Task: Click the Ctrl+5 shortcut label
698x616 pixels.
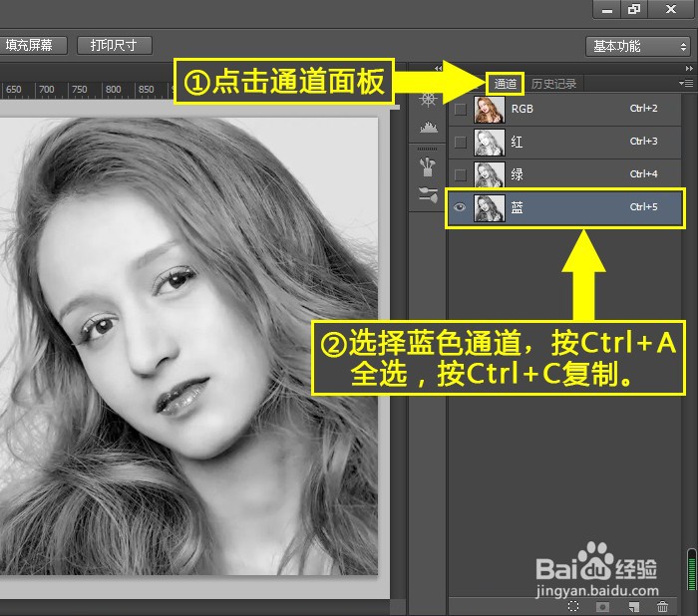Action: point(643,207)
